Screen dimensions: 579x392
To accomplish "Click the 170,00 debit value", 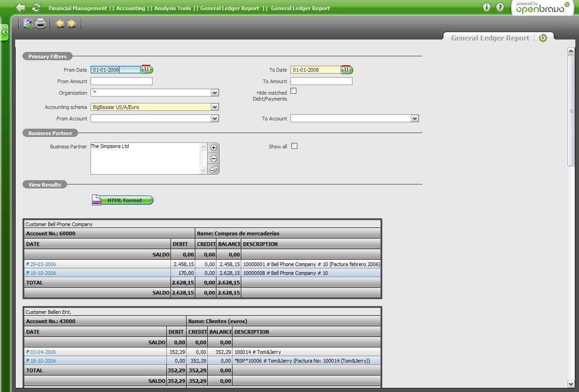I will tap(186, 273).
